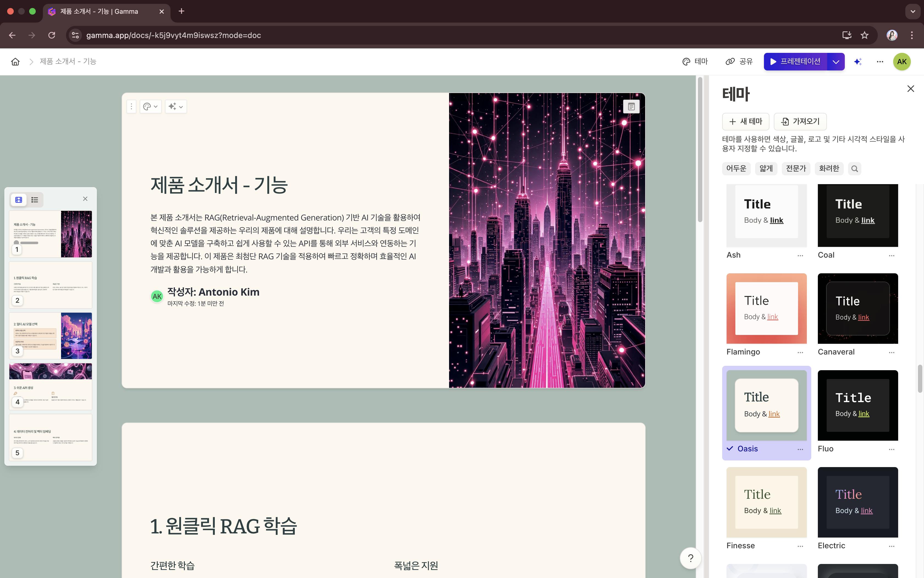The width and height of the screenshot is (924, 578).
Task: Filter themes by 얇게
Action: (x=766, y=168)
